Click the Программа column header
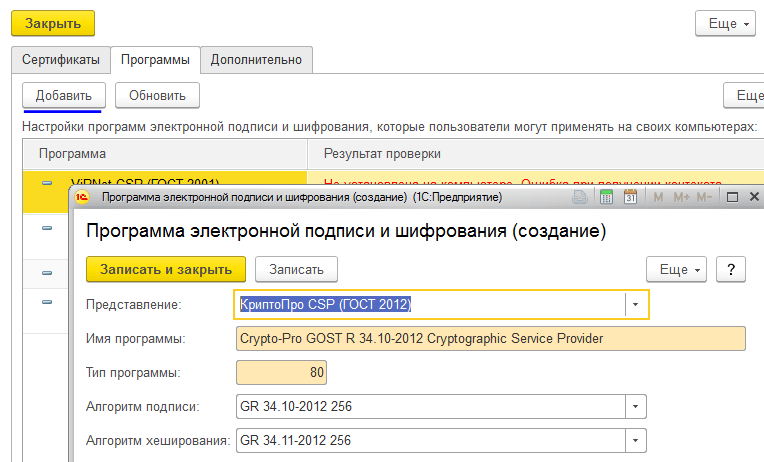764x462 pixels. coord(165,154)
